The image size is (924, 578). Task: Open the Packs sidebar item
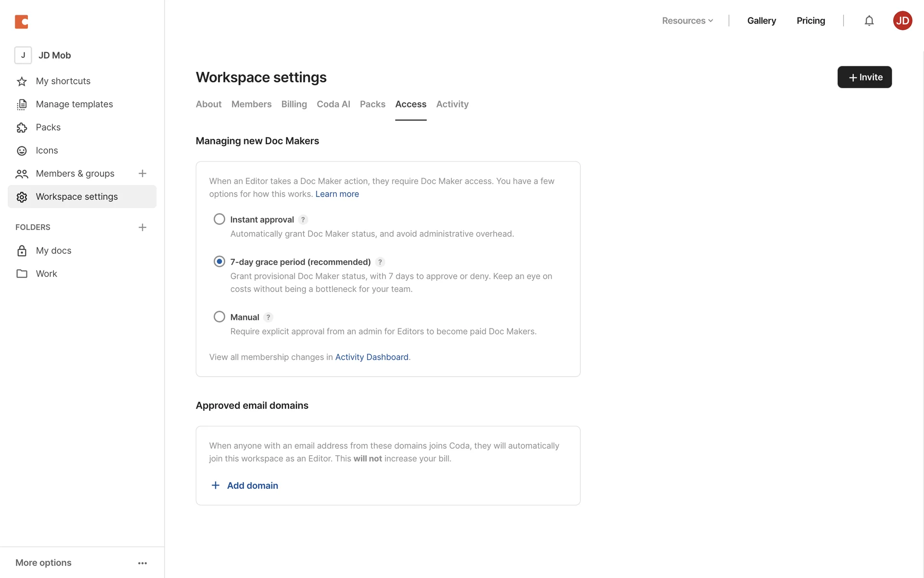click(48, 127)
